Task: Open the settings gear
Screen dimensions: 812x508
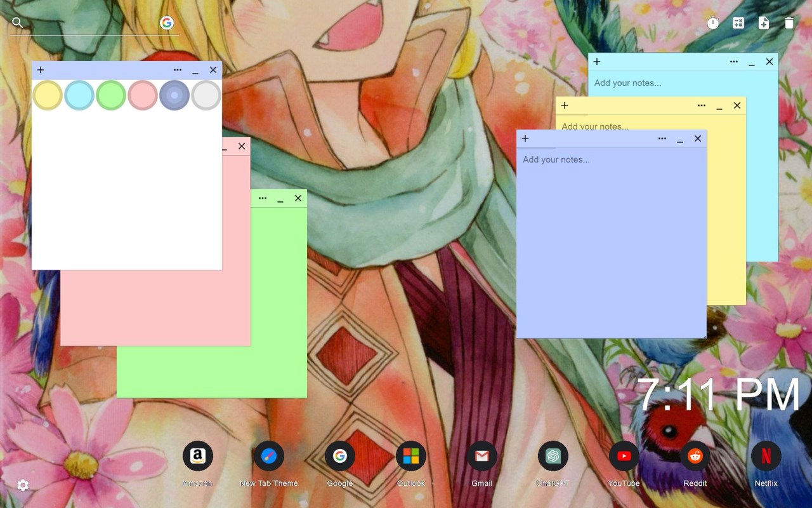Action: click(23, 485)
